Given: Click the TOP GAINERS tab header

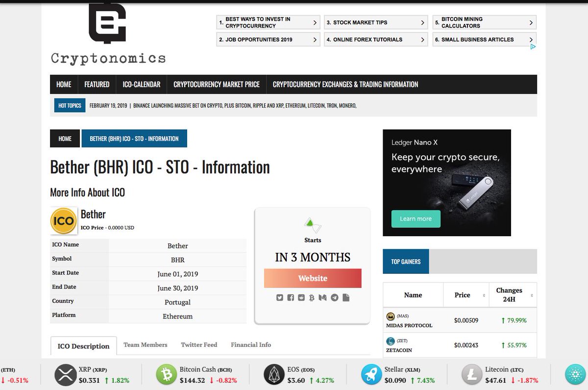Looking at the screenshot, I should pos(406,262).
